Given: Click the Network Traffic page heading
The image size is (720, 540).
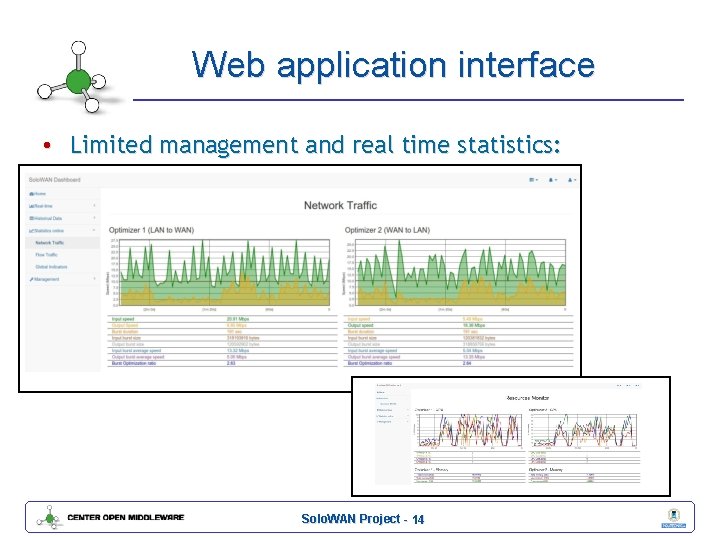Looking at the screenshot, I should pos(340,205).
